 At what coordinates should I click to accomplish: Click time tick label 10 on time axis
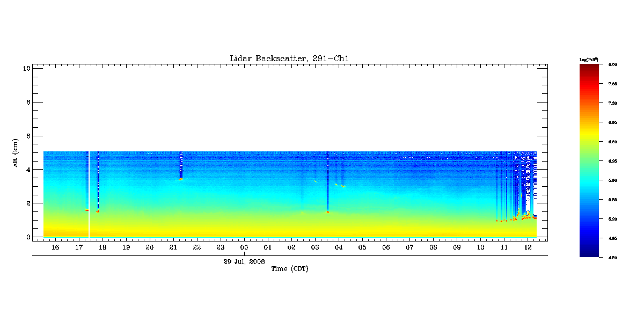(480, 247)
